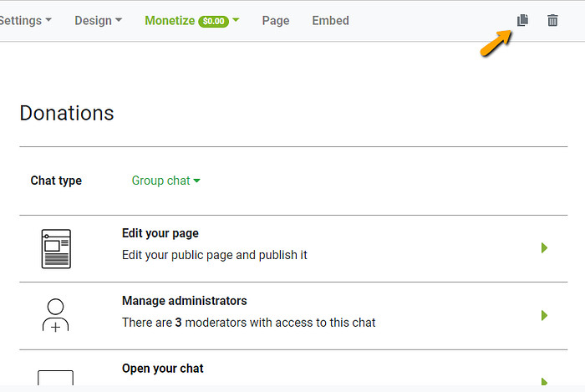Viewport: 585px width, 392px height.
Task: Expand the Manage administrators row arrow
Action: (544, 315)
